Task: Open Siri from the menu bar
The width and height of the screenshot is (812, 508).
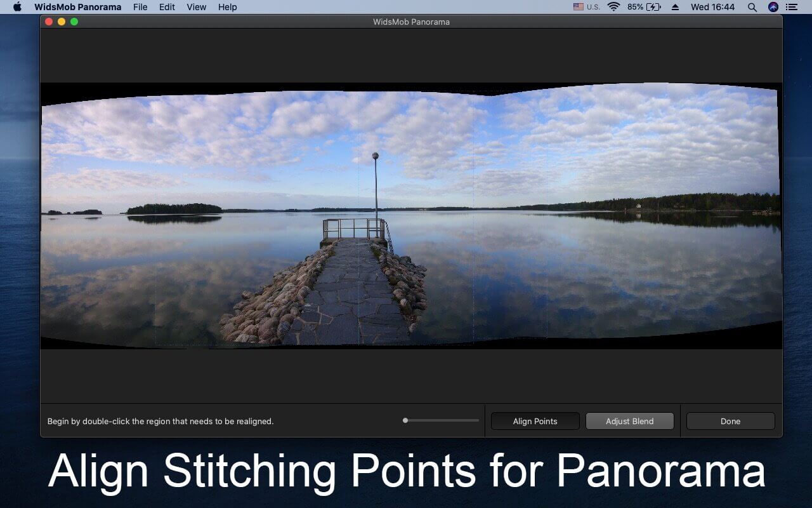Action: pos(773,7)
